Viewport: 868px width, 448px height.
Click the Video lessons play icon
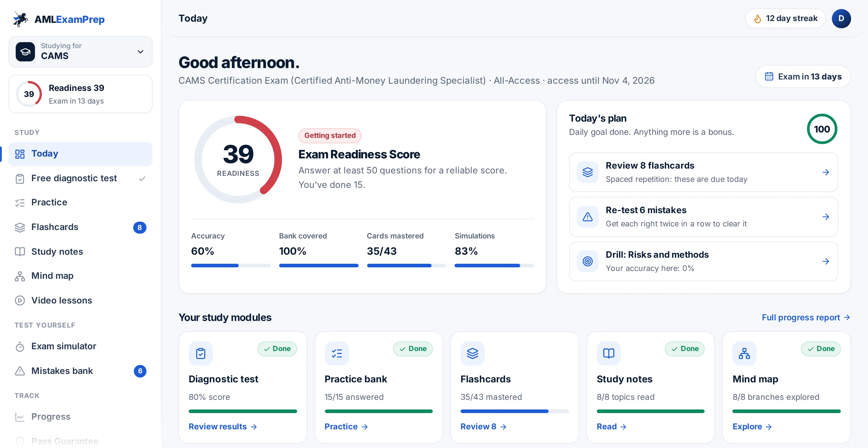tap(20, 300)
